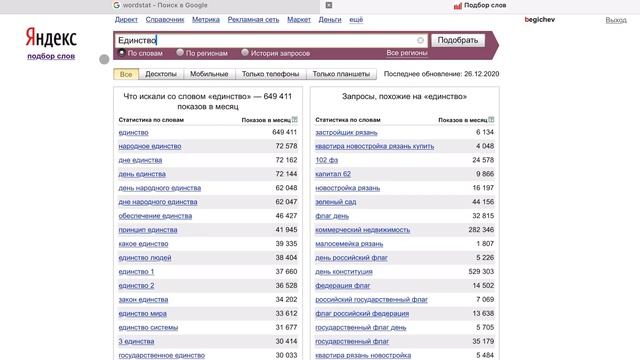Select the По регионам radio button
This screenshot has height=360, width=640.
coord(180,53)
